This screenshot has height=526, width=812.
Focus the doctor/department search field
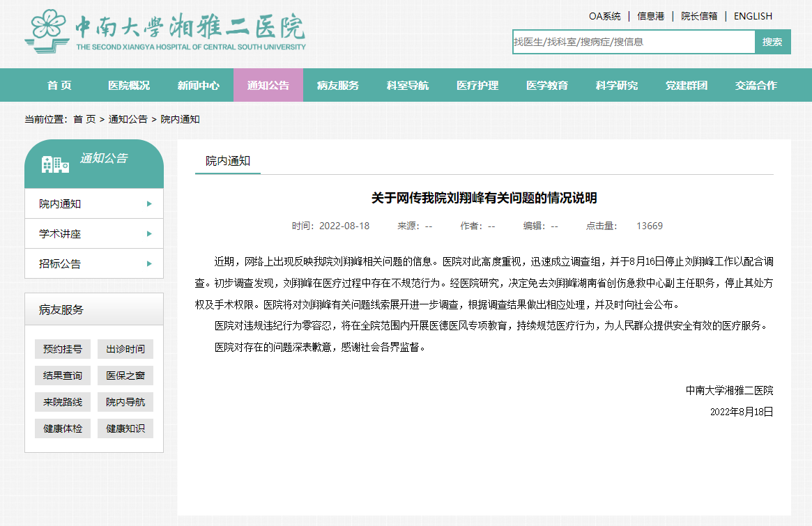pos(634,42)
